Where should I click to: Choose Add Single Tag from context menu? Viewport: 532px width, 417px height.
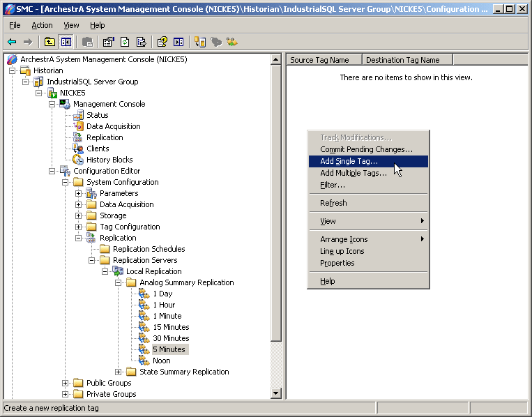point(368,161)
